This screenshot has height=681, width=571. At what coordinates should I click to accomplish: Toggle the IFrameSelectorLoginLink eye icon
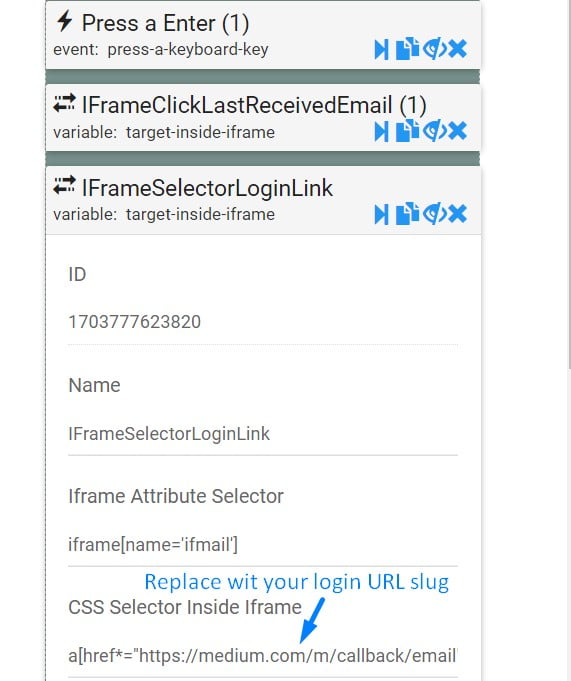pos(434,214)
